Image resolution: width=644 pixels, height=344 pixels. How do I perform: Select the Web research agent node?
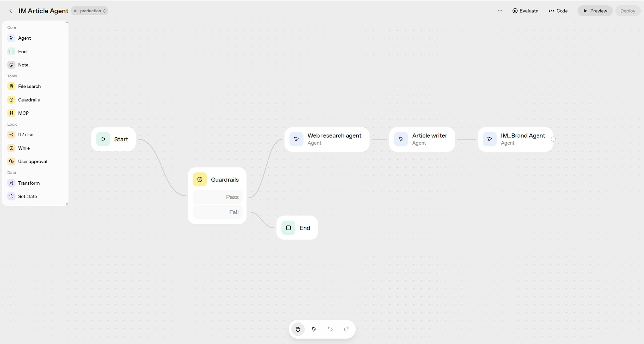coord(327,139)
